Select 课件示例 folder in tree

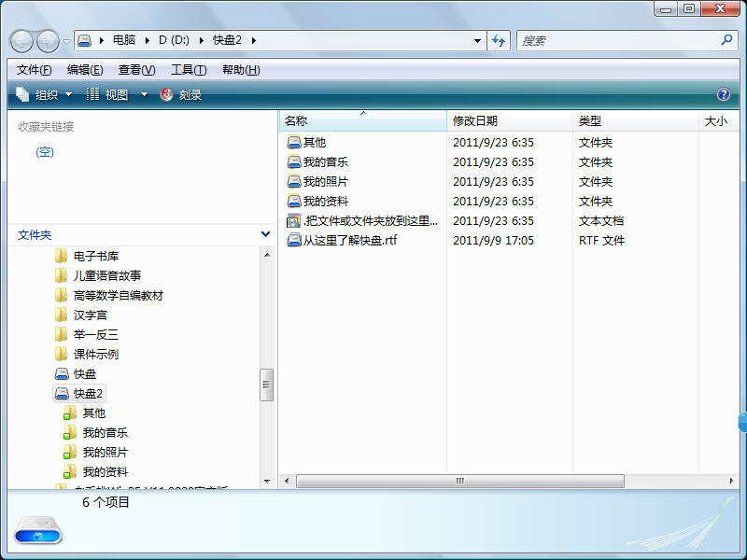[x=87, y=354]
